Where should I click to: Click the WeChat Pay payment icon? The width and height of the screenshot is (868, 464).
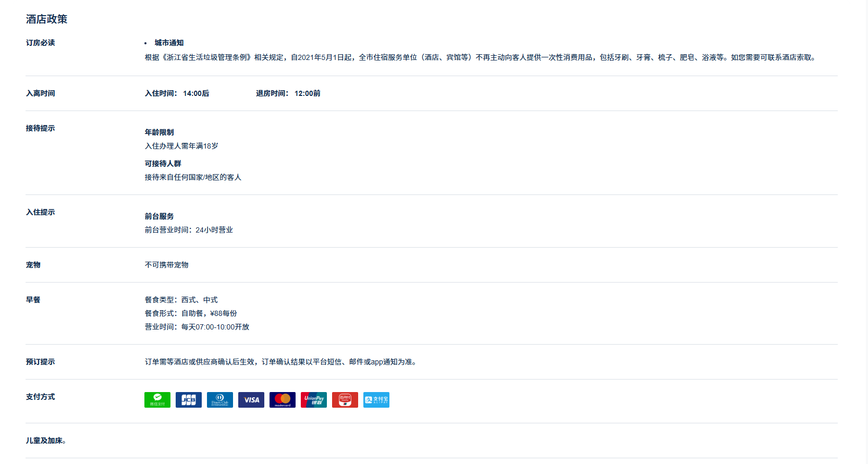157,400
